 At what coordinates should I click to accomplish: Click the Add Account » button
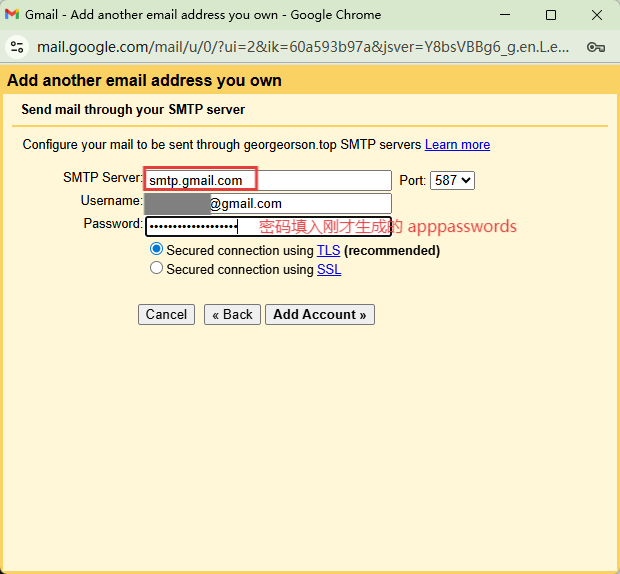[319, 314]
